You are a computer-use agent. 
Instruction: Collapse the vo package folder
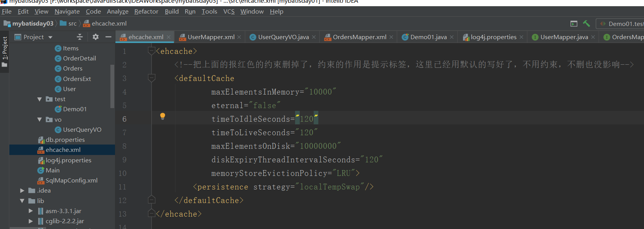(x=39, y=119)
